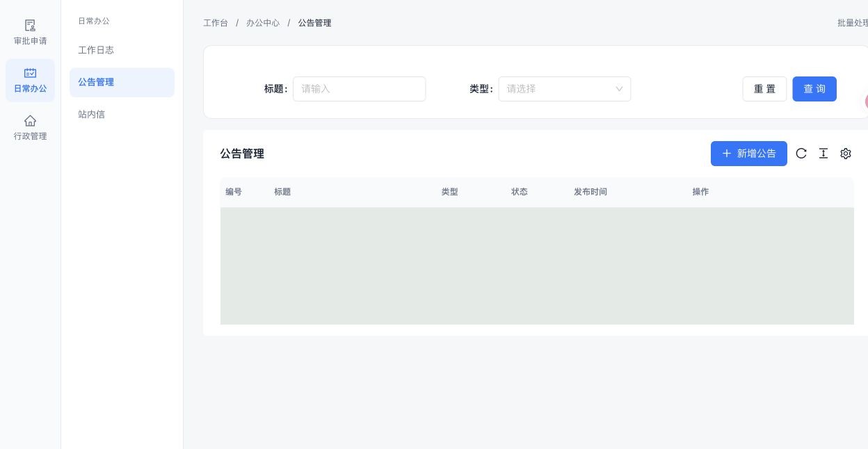Open 工作日志 menu item
The height and width of the screenshot is (449, 868).
click(122, 50)
